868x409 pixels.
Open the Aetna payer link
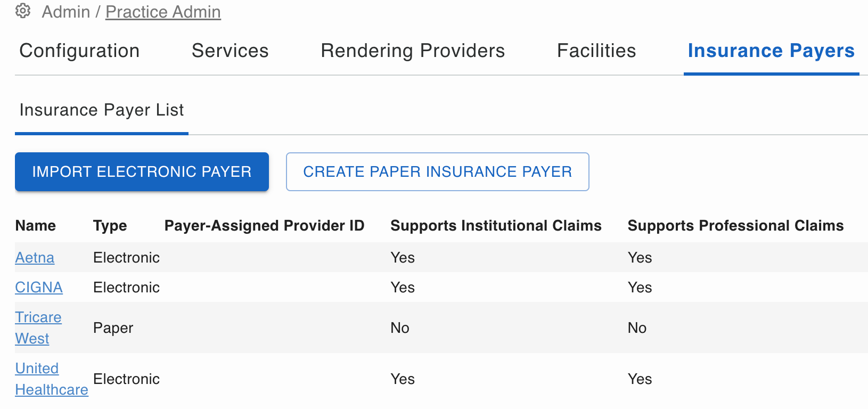pyautogui.click(x=35, y=257)
